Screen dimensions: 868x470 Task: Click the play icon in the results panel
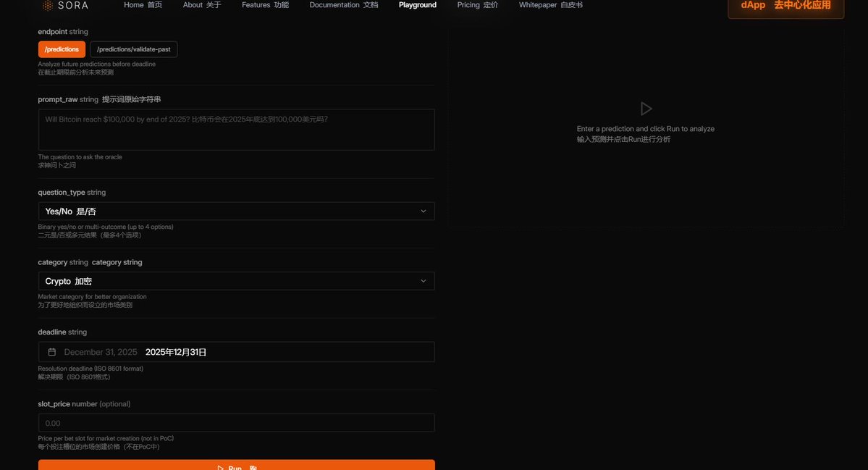click(x=646, y=109)
